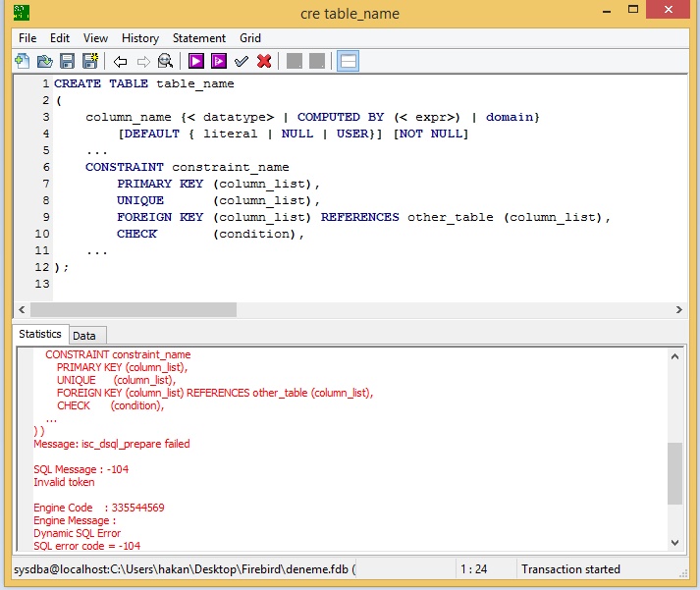Image resolution: width=700 pixels, height=590 pixels.
Task: Switch to the Data tab
Action: pyautogui.click(x=84, y=336)
